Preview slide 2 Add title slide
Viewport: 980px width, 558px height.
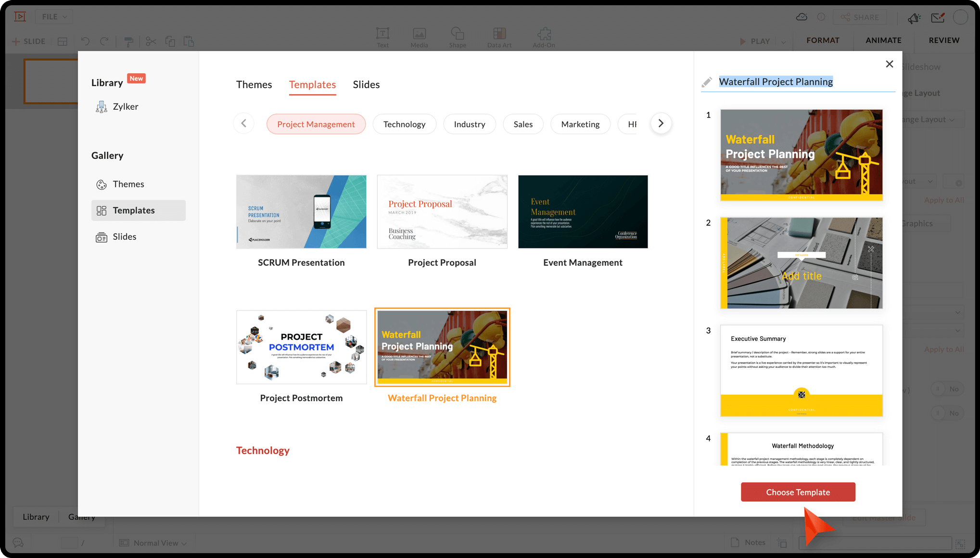coord(802,263)
